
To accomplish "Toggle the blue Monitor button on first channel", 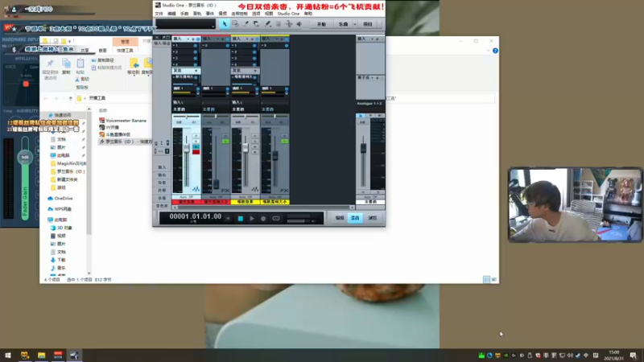I will [x=196, y=146].
